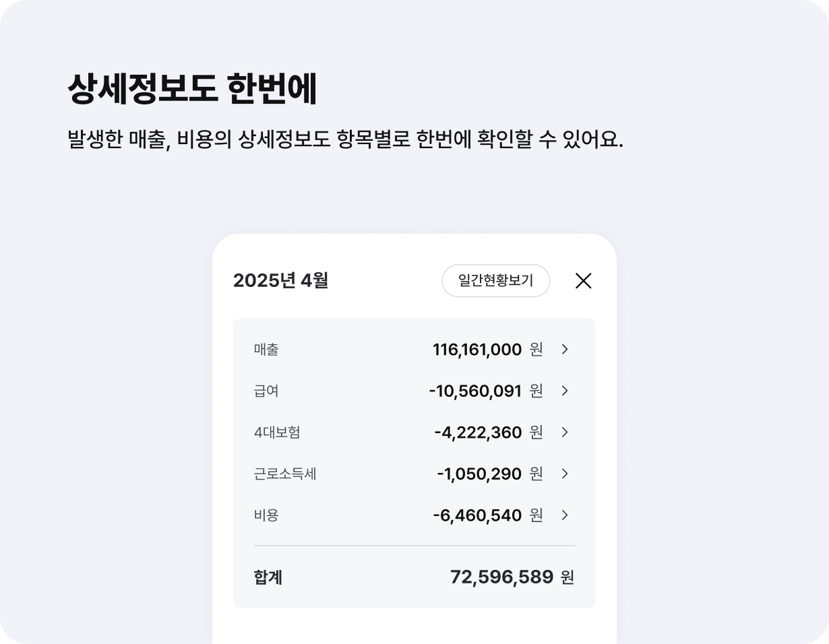Click the -10,560,091 salary amount
This screenshot has width=829, height=644.
click(x=475, y=391)
